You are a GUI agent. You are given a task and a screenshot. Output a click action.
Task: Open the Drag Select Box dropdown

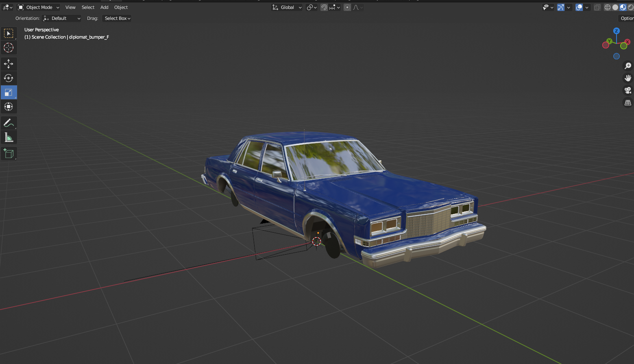(117, 18)
